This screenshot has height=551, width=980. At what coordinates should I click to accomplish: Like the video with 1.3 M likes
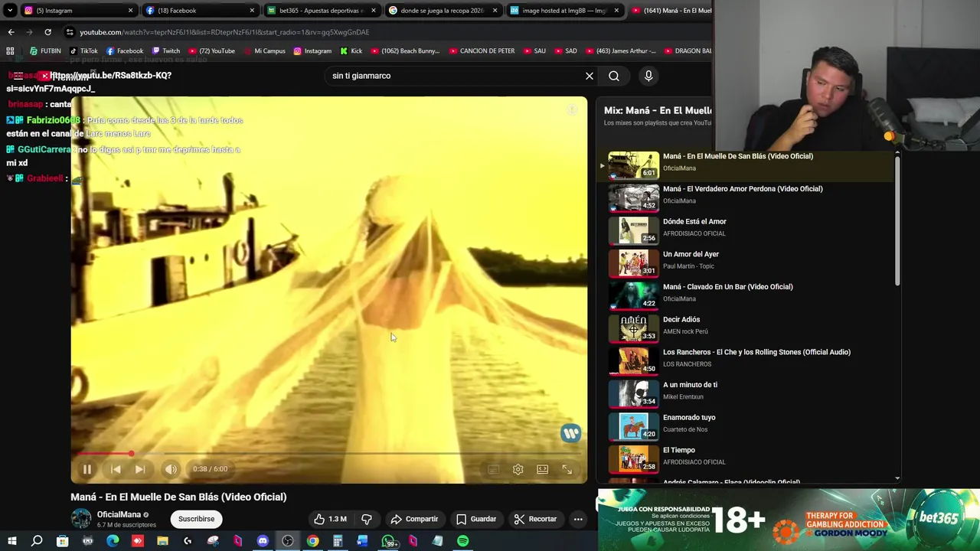(x=330, y=519)
